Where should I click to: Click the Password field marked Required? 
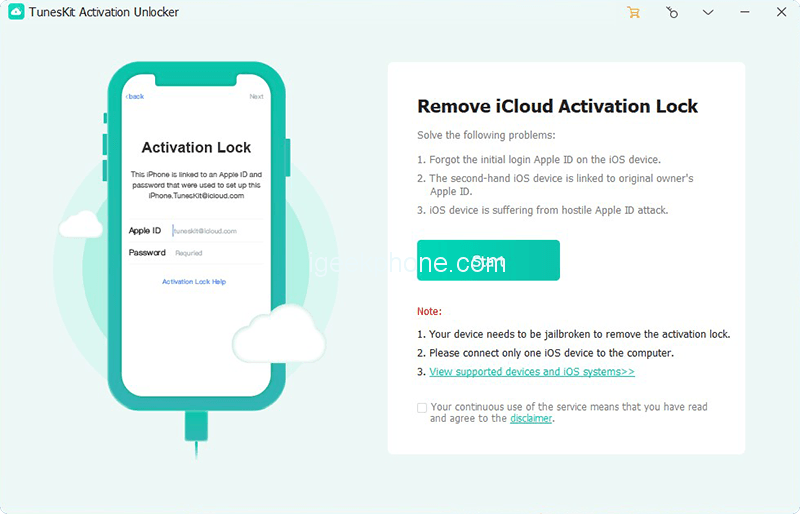[215, 253]
